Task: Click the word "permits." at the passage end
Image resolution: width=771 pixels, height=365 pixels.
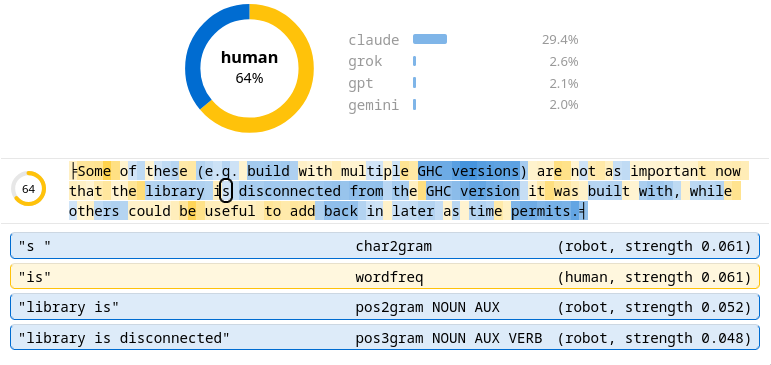Action: (x=546, y=212)
